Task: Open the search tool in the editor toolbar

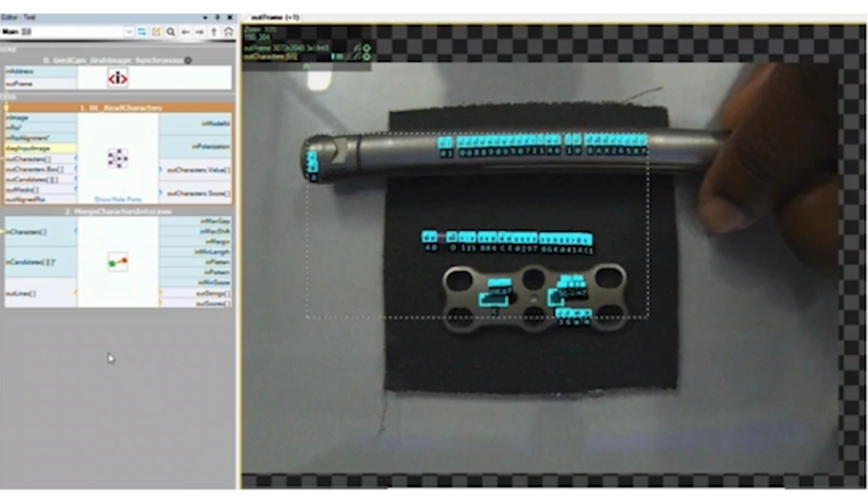Action: (171, 31)
